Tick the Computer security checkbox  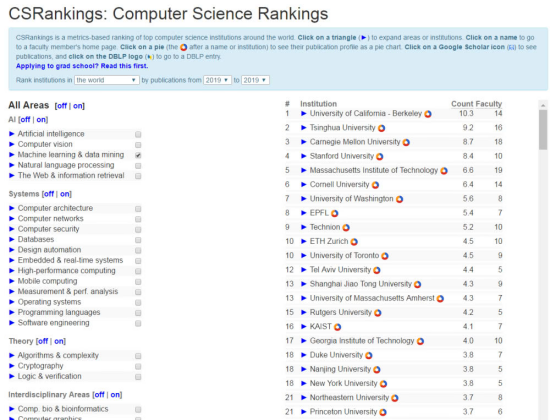138,230
